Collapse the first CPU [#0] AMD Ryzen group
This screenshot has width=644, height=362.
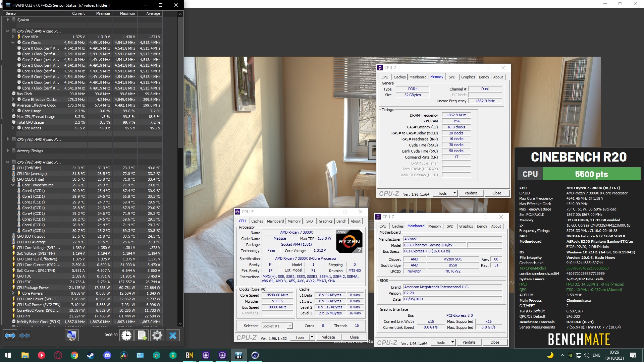(7, 31)
